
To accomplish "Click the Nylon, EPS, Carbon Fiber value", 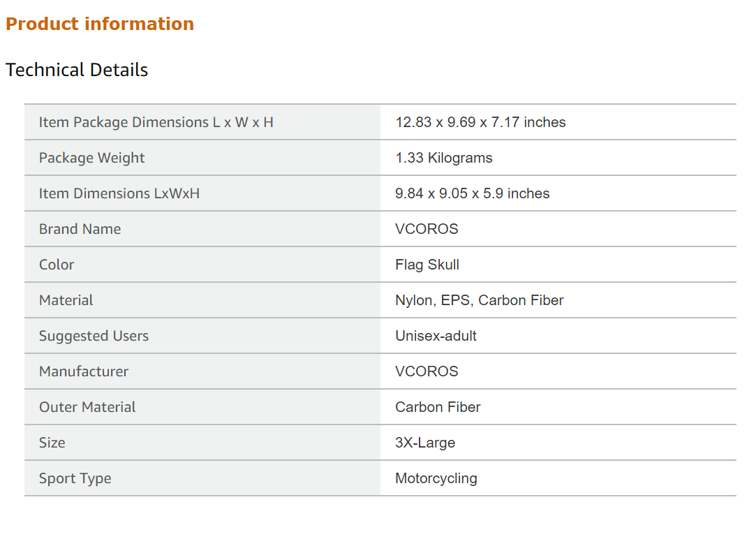I will pyautogui.click(x=479, y=300).
